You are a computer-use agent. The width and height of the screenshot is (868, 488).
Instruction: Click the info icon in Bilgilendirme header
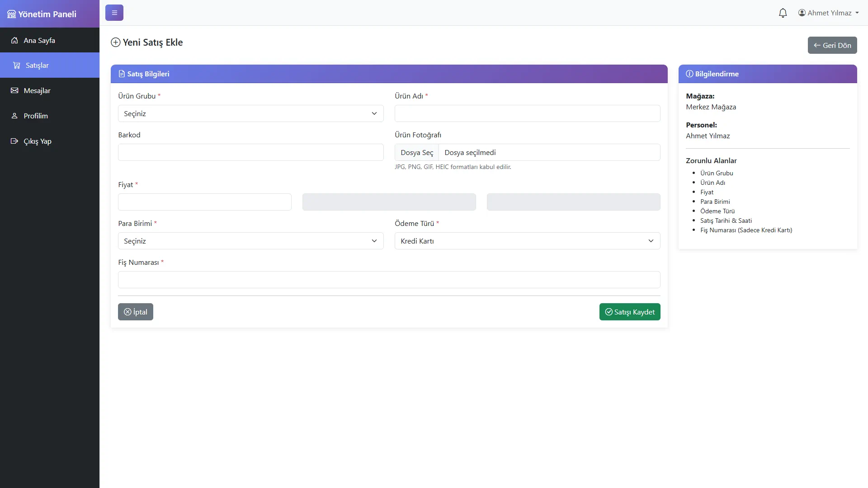[689, 74]
